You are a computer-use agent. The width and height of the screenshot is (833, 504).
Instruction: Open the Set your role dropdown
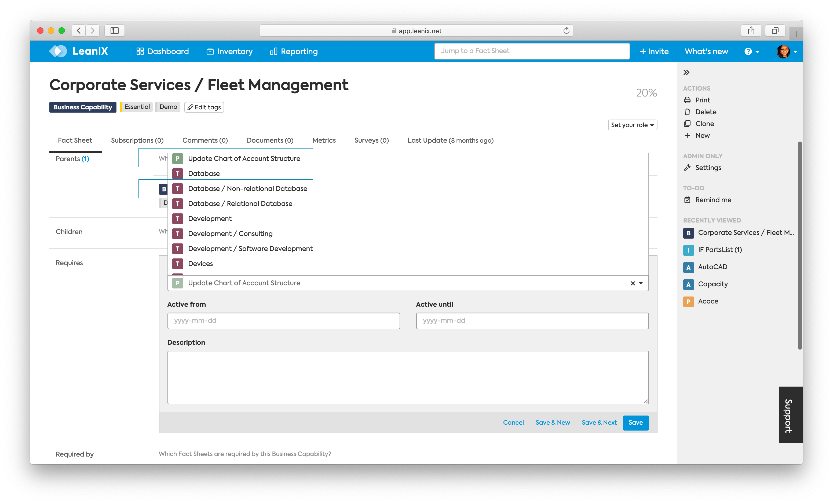tap(632, 125)
